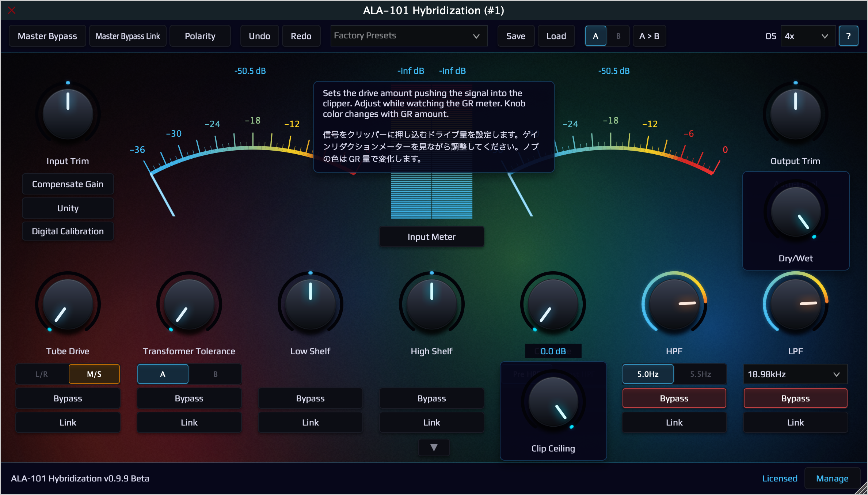Click the Tube Drive knob
Image resolution: width=868 pixels, height=495 pixels.
68,304
